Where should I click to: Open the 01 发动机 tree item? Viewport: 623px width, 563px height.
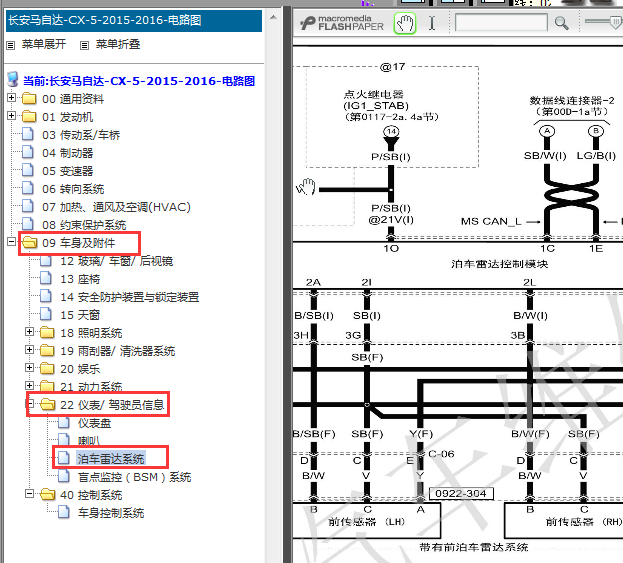pos(68,117)
